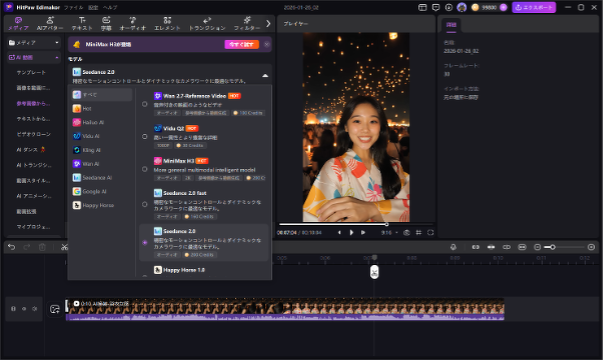604x360 pixels.
Task: Select the Wan 2.7-Reference Video radio button
Action: pyautogui.click(x=145, y=104)
